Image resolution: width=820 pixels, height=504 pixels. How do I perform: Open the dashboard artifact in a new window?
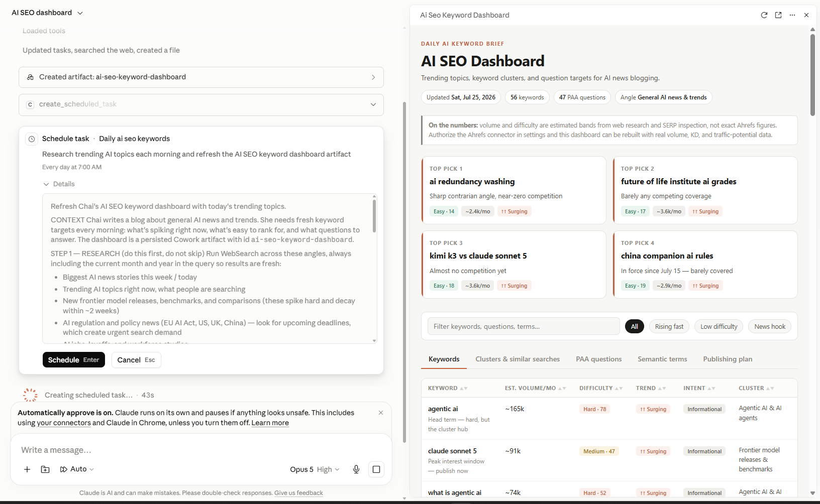[778, 15]
